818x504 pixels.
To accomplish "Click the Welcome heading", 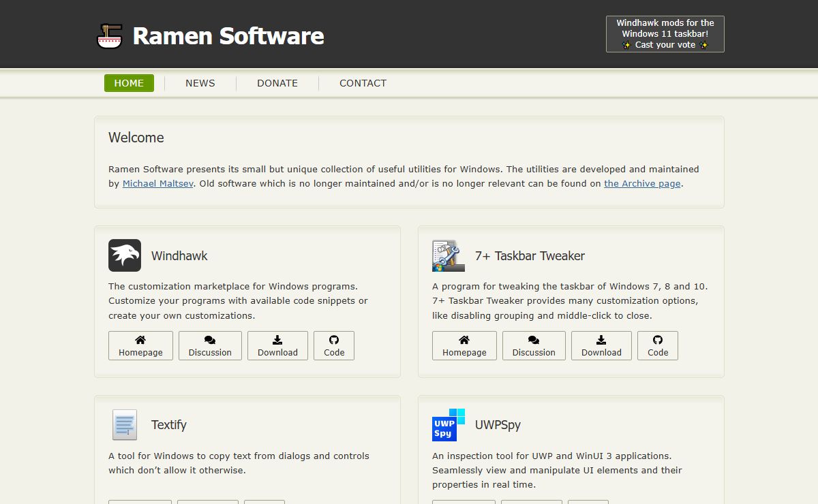I will click(x=136, y=138).
